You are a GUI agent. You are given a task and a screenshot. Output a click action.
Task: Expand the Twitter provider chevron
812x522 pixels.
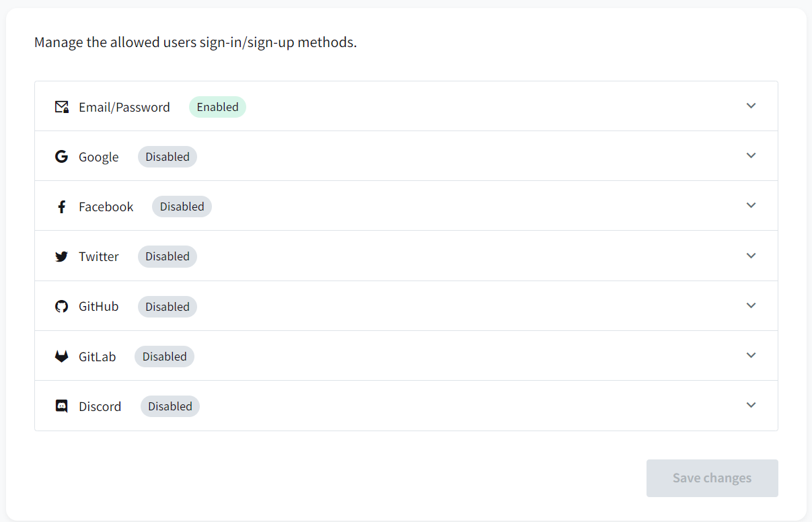pyautogui.click(x=751, y=256)
